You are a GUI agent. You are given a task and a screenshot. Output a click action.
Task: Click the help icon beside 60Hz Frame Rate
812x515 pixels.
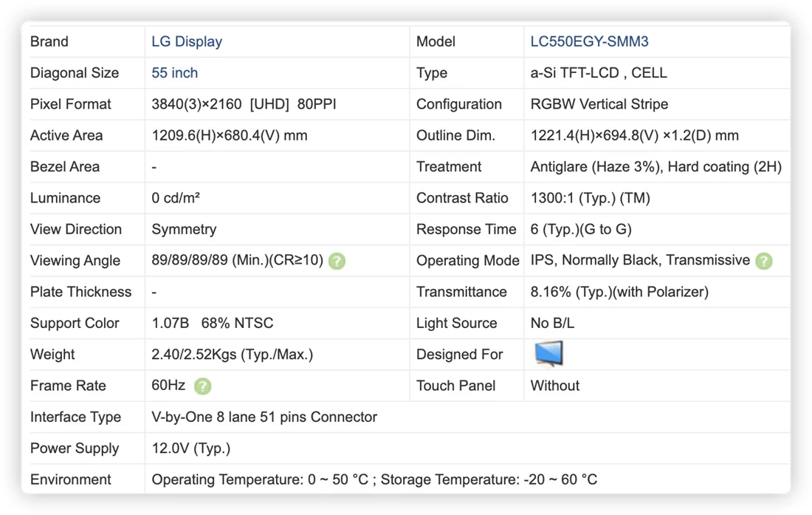click(202, 386)
